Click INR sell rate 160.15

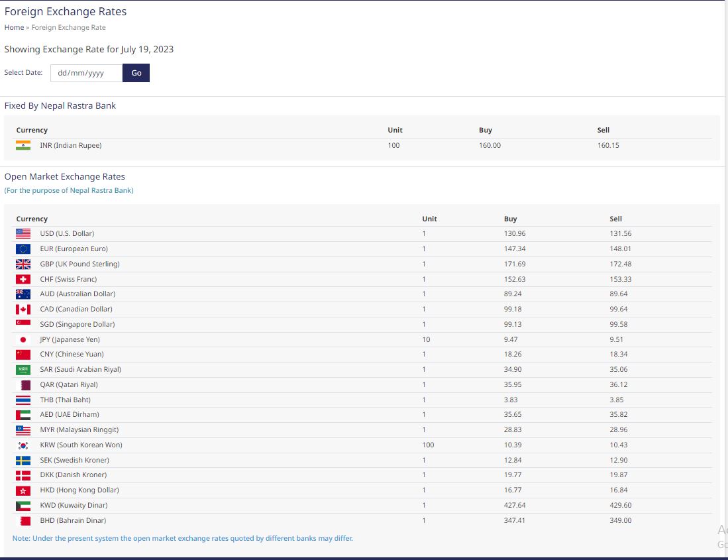click(x=608, y=145)
